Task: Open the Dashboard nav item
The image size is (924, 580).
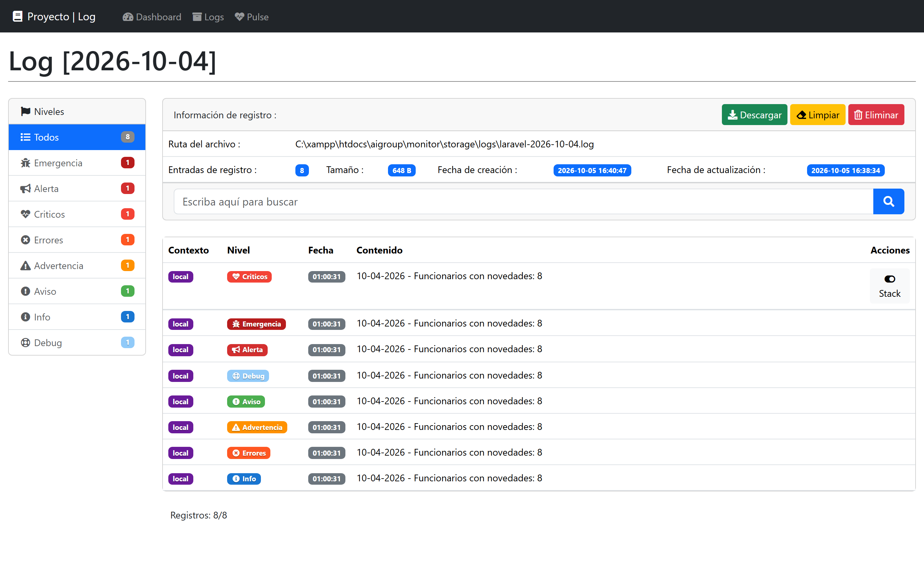Action: coord(152,17)
